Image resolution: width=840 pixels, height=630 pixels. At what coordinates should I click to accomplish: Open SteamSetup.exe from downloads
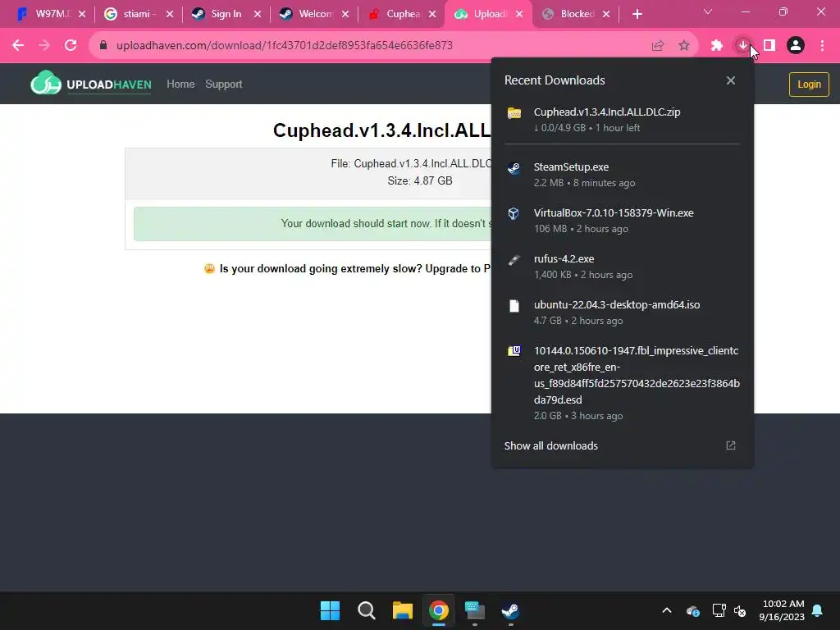click(623, 175)
